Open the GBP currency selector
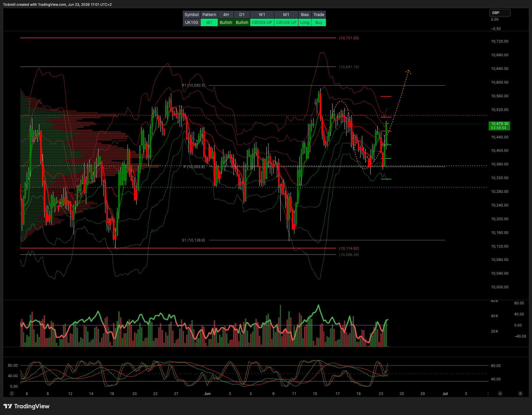Screen dimensions: 532x415 click(500, 13)
